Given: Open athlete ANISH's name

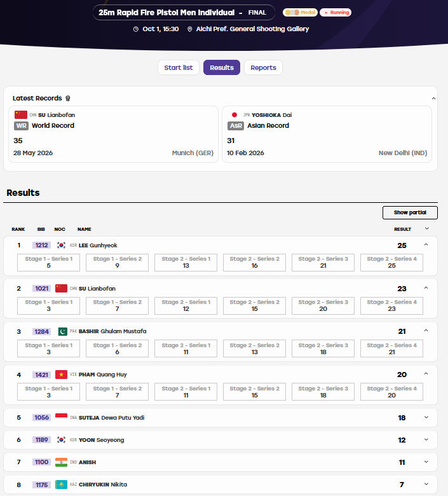Looking at the screenshot, I should point(87,462).
